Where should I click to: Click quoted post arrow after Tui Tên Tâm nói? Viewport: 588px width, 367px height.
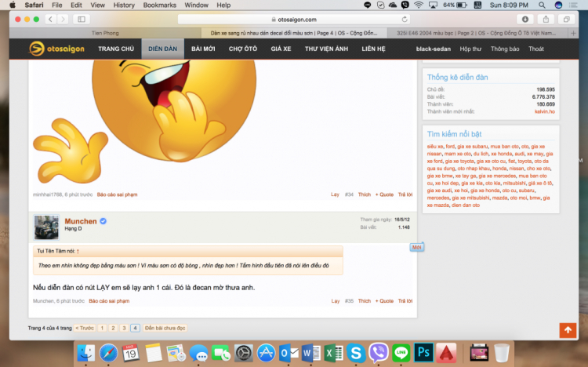pos(78,251)
